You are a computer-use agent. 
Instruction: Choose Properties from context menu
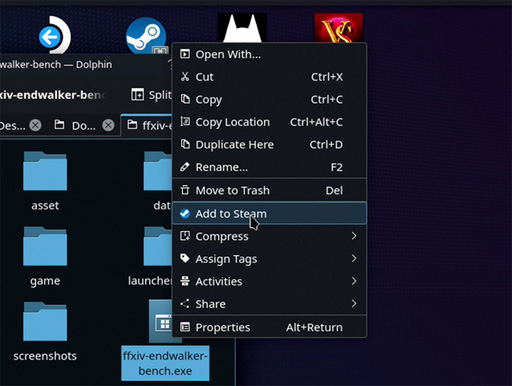269,327
